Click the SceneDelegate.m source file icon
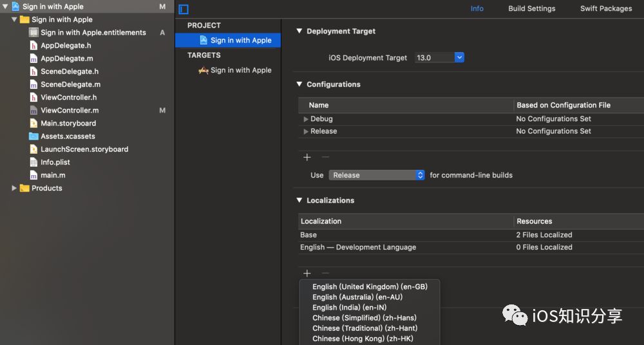Image resolution: width=644 pixels, height=345 pixels. click(33, 84)
